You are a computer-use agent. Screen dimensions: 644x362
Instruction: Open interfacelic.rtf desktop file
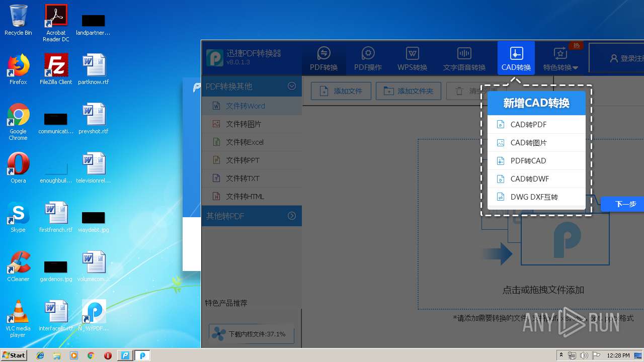(56, 316)
